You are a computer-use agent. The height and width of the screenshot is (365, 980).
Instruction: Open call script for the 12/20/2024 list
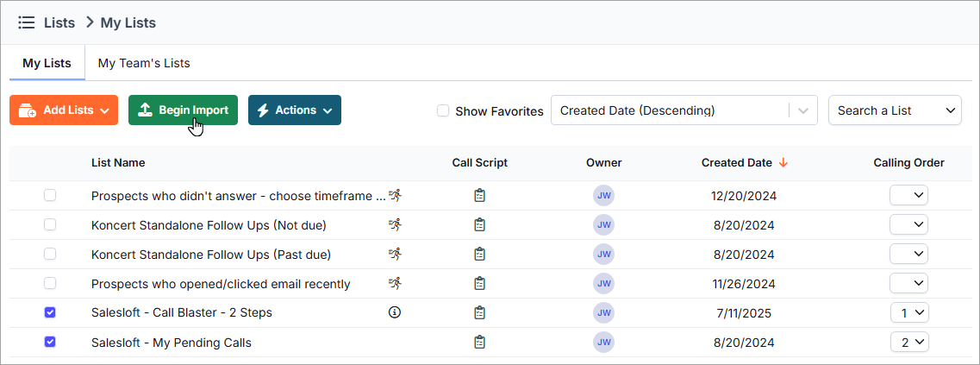click(x=480, y=196)
